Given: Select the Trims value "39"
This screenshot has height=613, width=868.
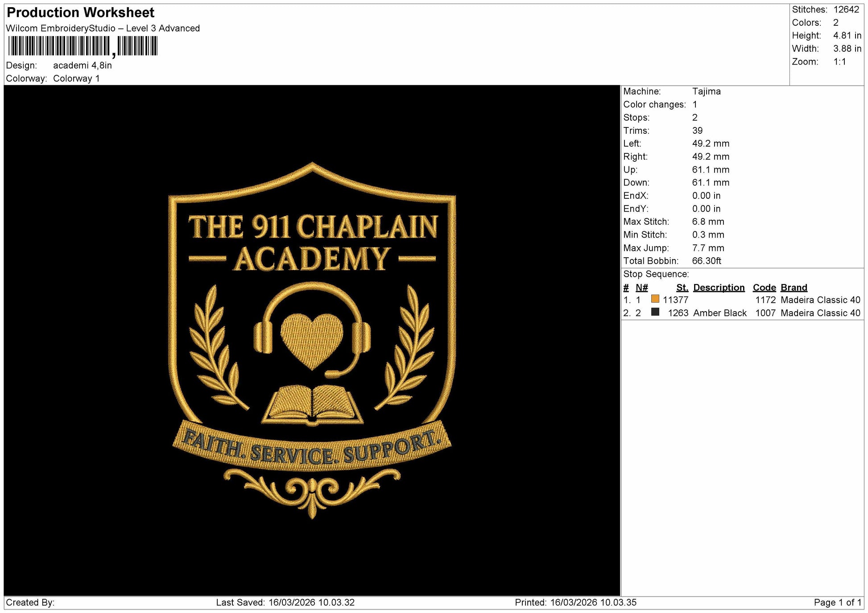Looking at the screenshot, I should pyautogui.click(x=698, y=131).
